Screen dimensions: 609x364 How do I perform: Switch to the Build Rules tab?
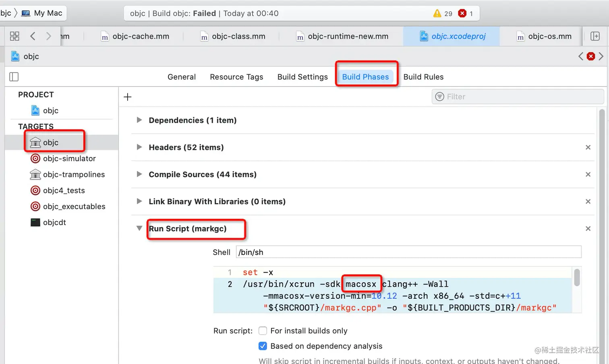[x=423, y=77]
